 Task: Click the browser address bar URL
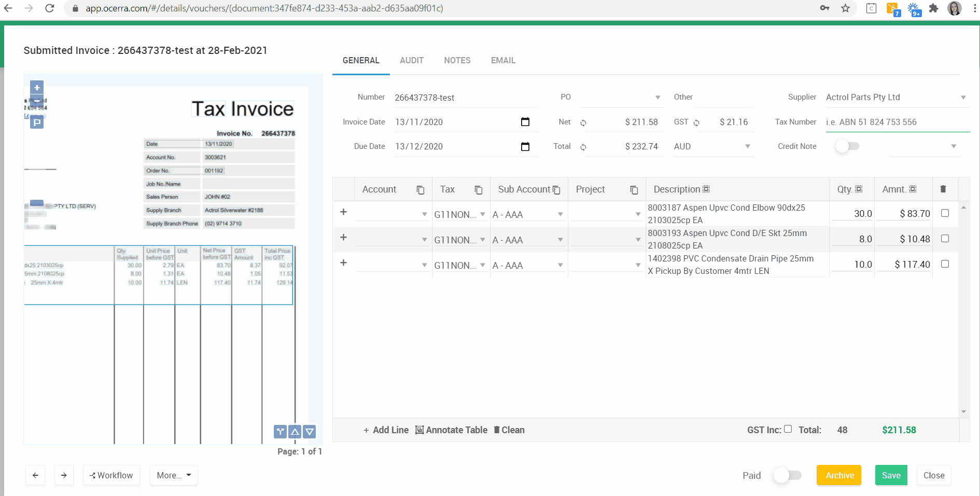(264, 8)
